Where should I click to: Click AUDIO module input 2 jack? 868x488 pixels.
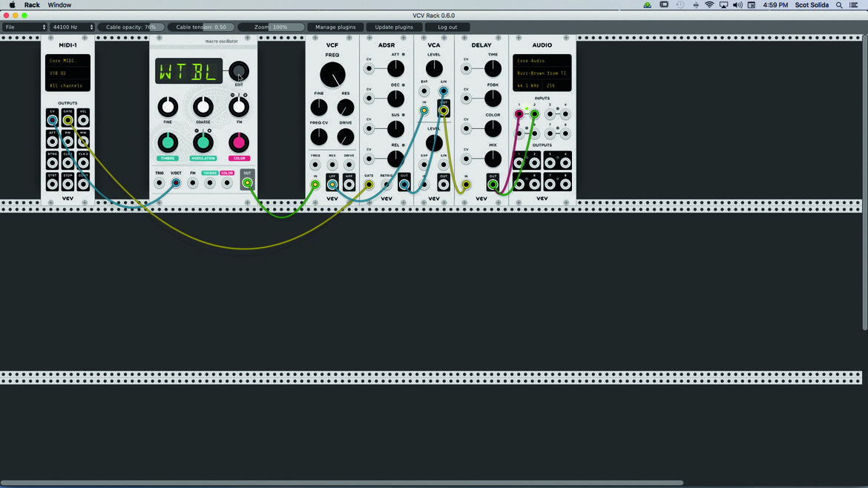coord(534,114)
